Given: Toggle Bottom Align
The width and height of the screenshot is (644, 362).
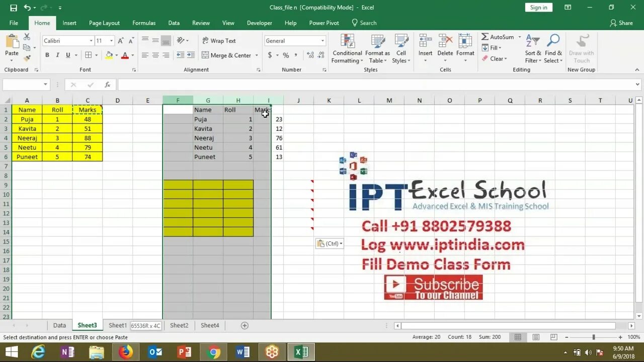Looking at the screenshot, I should point(166,41).
